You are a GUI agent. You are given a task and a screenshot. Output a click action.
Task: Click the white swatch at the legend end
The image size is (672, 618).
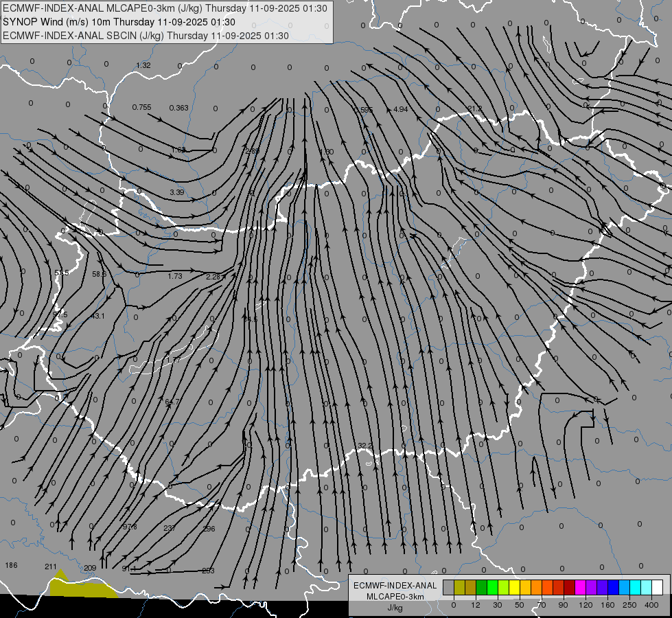pos(658,587)
